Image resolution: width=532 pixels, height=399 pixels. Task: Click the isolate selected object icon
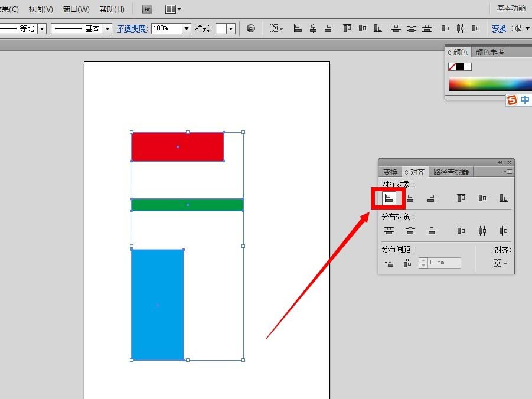coord(517,28)
